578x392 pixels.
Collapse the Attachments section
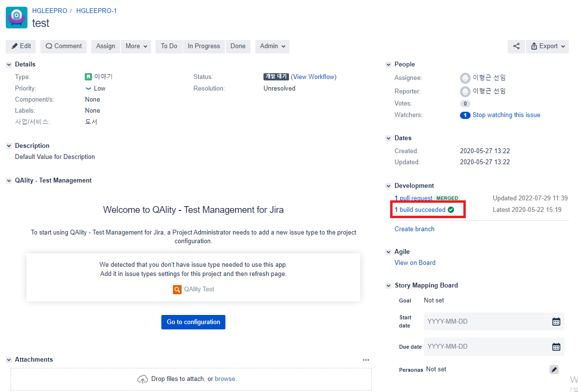9,360
